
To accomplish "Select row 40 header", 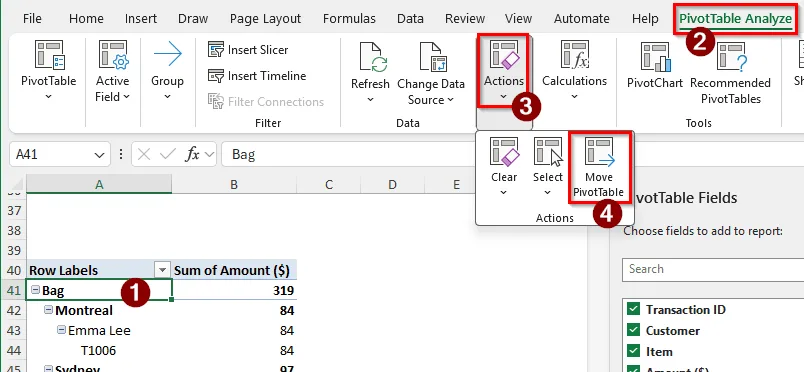I will pyautogui.click(x=15, y=270).
